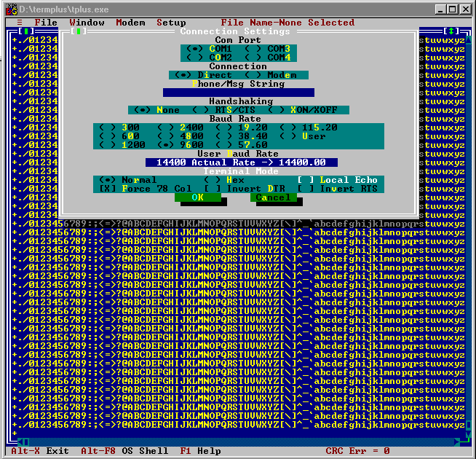Select 1200 baud rate

tap(122, 145)
